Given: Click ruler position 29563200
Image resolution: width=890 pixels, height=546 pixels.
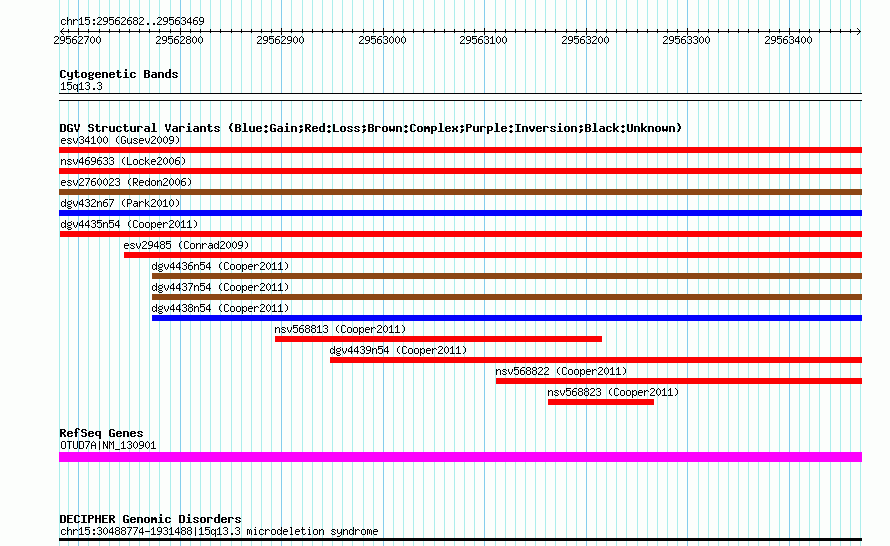Looking at the screenshot, I should [585, 40].
